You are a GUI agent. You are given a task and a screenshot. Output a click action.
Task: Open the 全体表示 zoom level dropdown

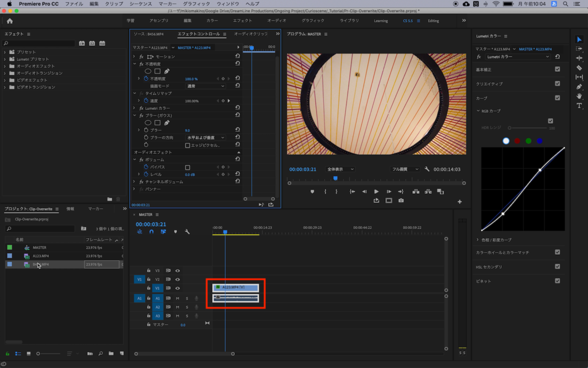[340, 170]
